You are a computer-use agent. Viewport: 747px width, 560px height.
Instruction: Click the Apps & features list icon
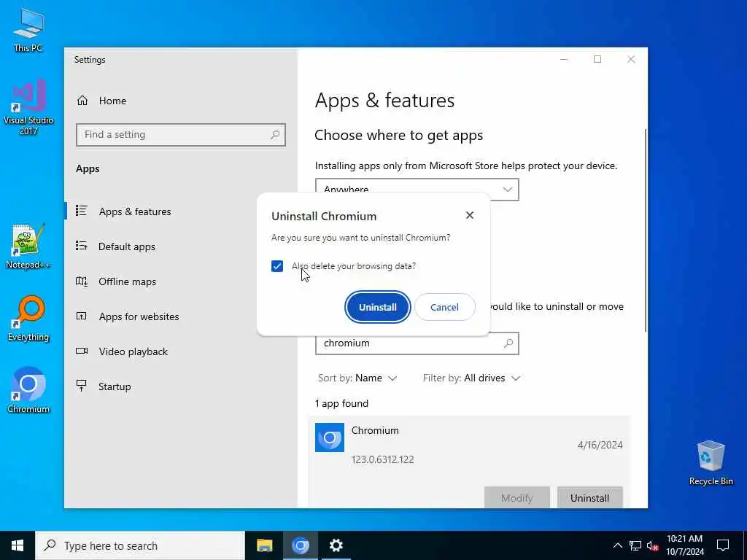82,211
